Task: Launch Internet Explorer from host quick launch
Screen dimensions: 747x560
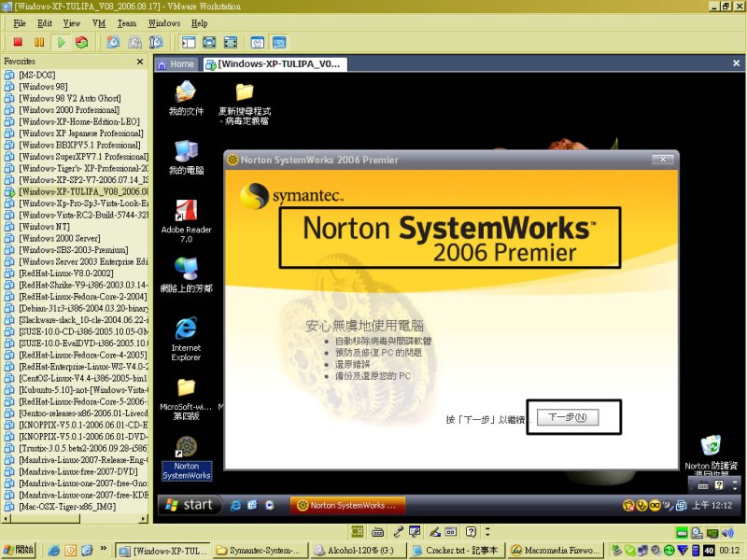Action: click(54, 551)
